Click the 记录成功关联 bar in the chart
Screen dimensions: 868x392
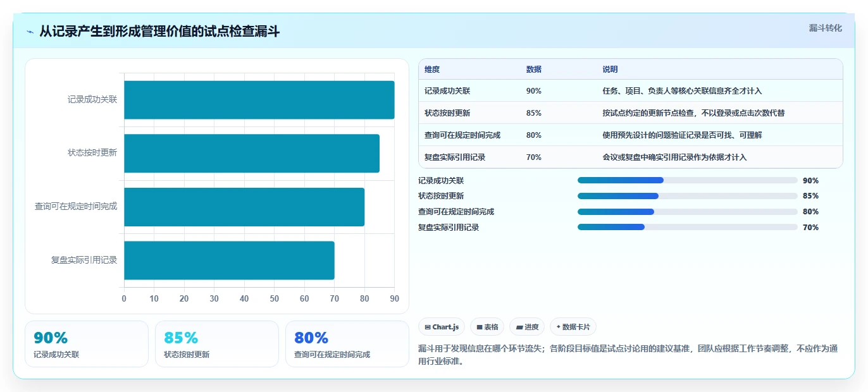click(x=259, y=100)
